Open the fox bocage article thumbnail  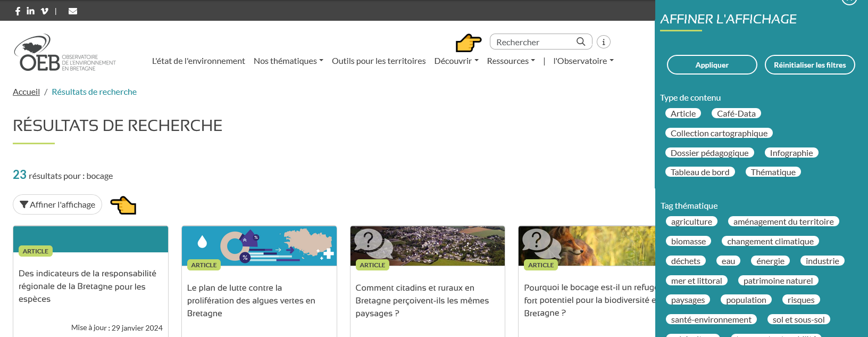point(587,246)
